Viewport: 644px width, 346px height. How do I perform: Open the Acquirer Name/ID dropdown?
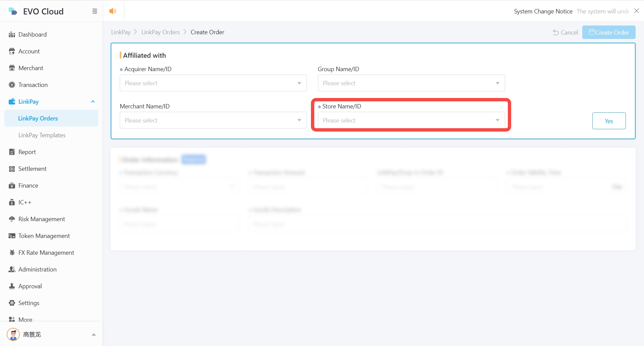[213, 83]
